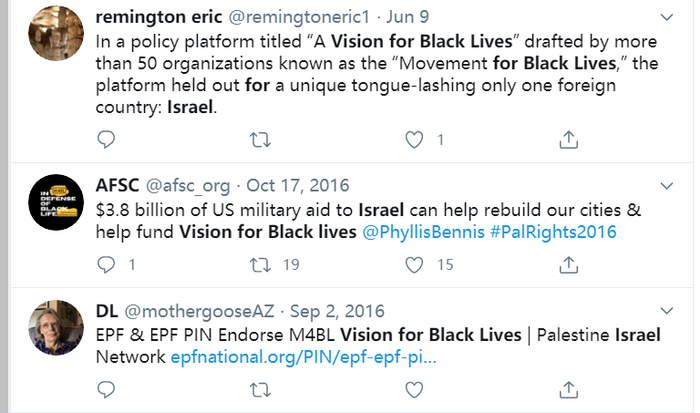Reply to DL's tweet
The width and height of the screenshot is (700, 413).
click(x=106, y=388)
